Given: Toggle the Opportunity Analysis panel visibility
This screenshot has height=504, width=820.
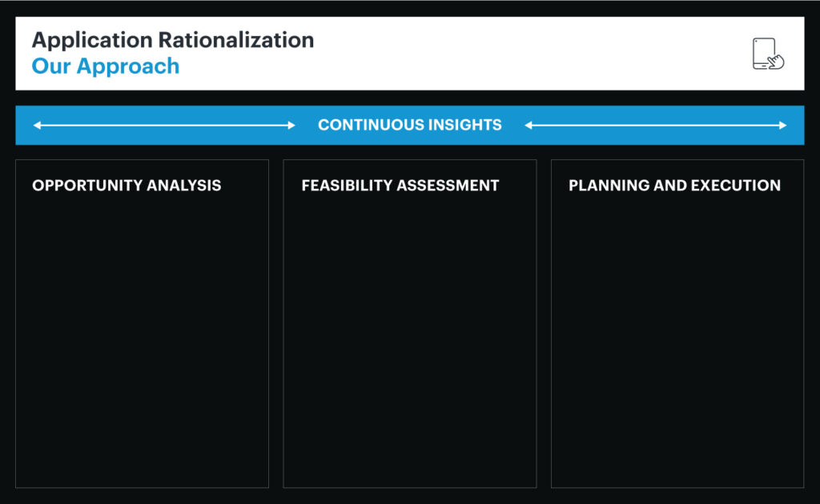Looking at the screenshot, I should 143,323.
